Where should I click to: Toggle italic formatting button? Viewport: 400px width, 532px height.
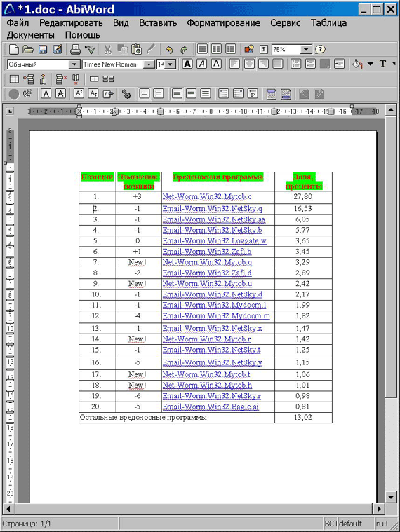(201, 64)
